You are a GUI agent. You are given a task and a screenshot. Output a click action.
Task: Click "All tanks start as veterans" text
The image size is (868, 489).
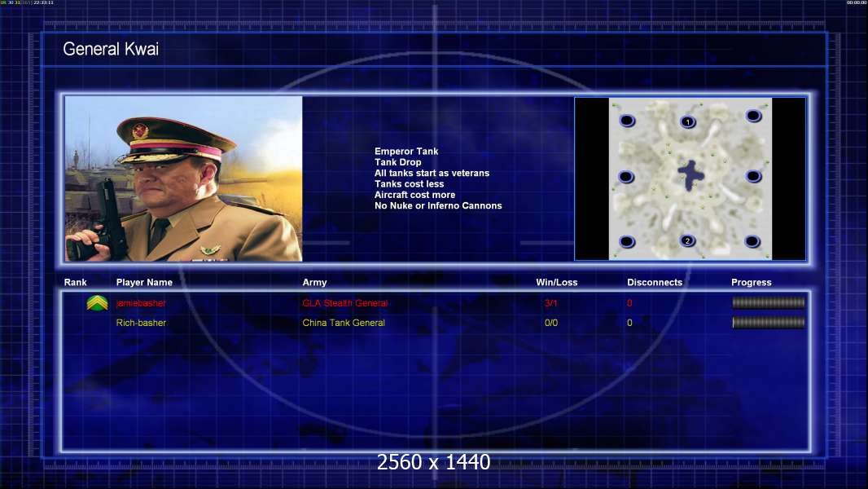point(432,173)
